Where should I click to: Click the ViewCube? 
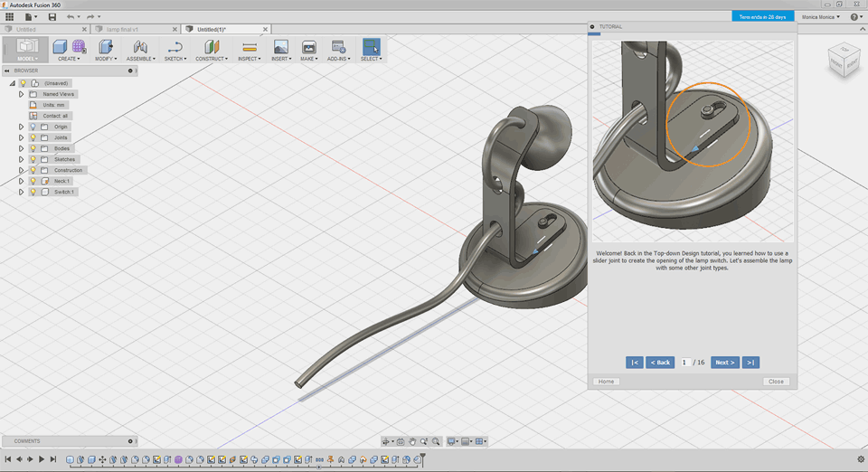(x=844, y=61)
